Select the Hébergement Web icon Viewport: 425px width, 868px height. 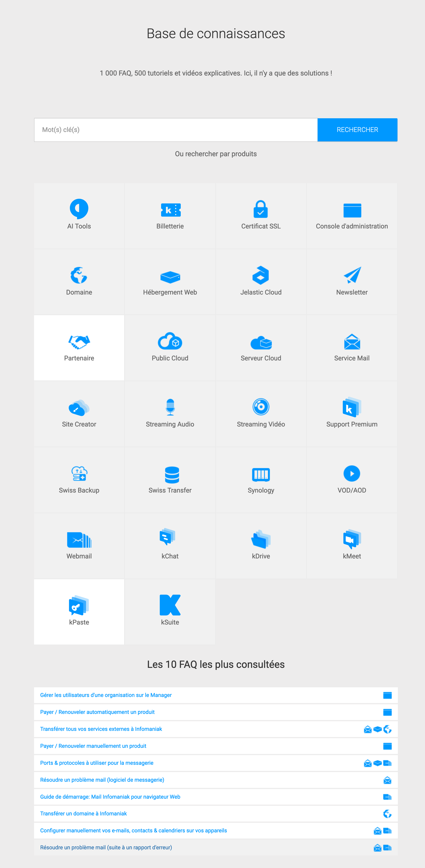tap(170, 277)
